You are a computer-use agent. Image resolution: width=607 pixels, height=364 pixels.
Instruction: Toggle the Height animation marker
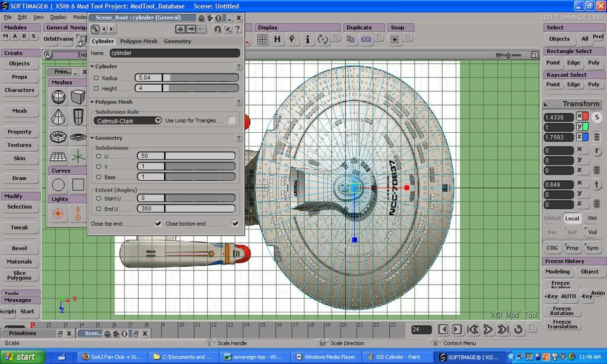click(96, 88)
